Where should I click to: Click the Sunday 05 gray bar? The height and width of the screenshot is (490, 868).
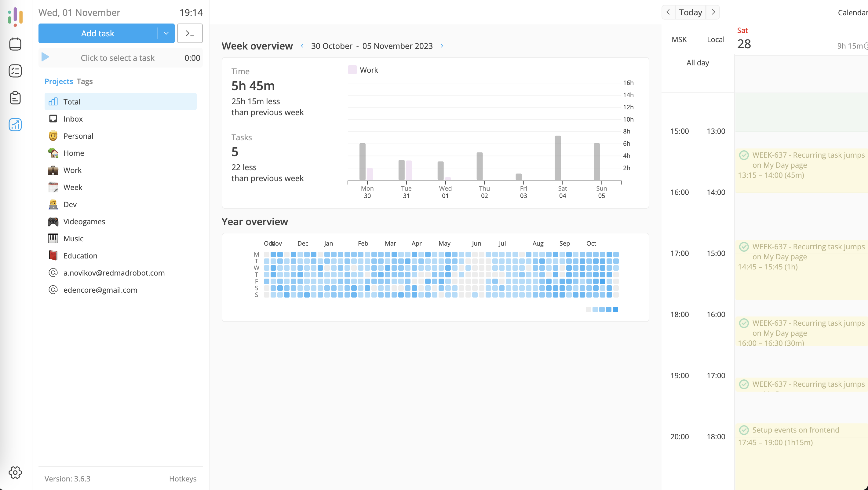[x=597, y=162]
